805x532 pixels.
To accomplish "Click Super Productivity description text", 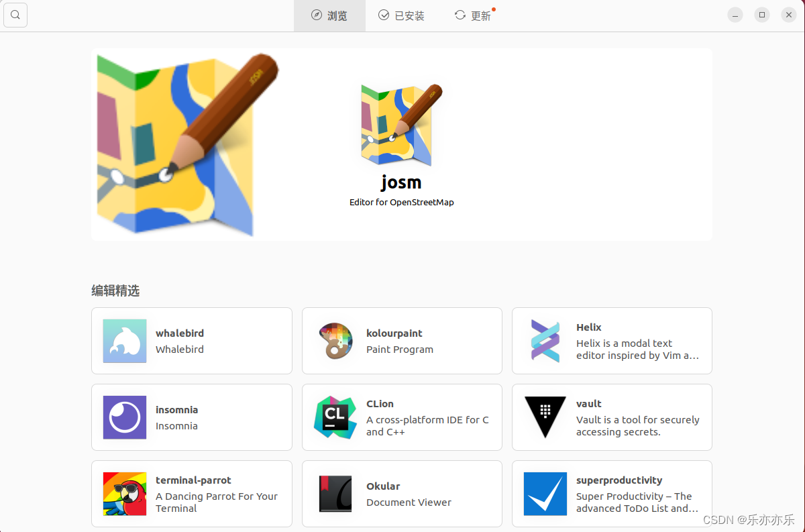I will 637,502.
